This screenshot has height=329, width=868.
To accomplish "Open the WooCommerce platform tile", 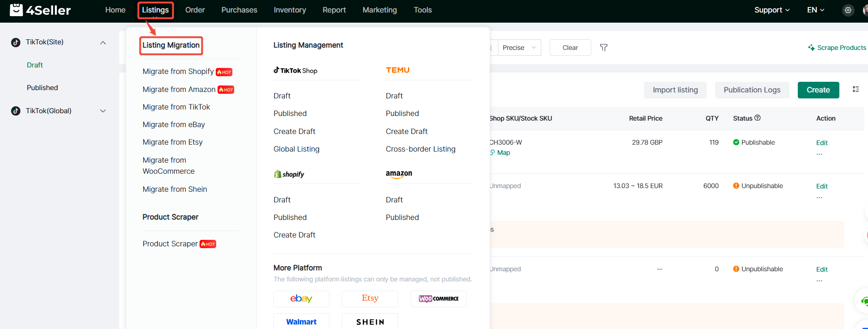I will click(438, 299).
